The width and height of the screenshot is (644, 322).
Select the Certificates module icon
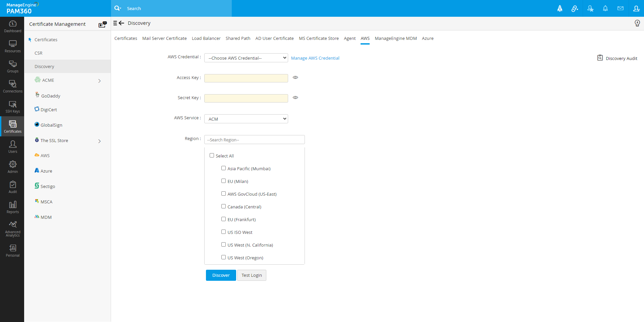click(12, 126)
